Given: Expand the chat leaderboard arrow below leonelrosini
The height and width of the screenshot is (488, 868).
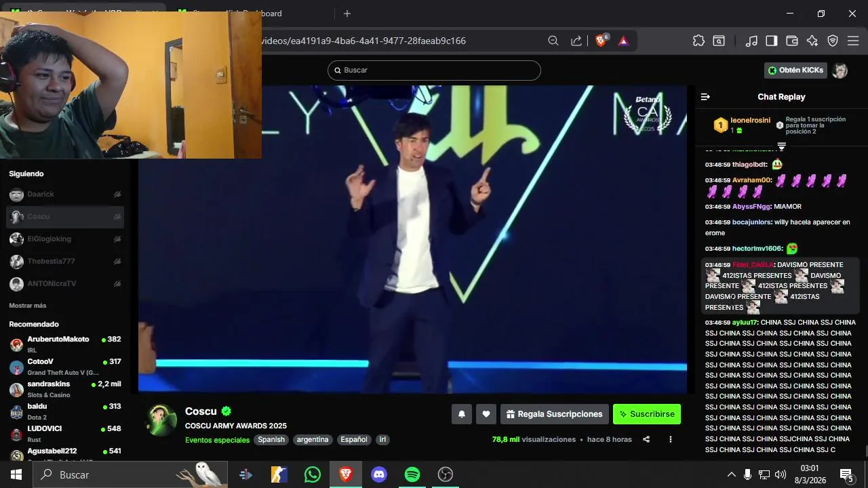Looking at the screenshot, I should click(781, 146).
